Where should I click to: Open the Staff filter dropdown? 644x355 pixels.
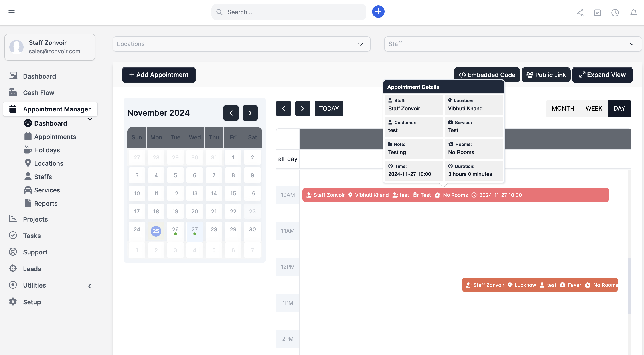512,44
